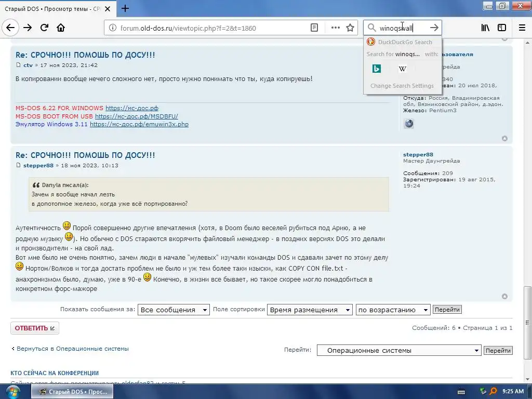Click Перейти button beside forum jump
This screenshot has height=399, width=532.
coord(498,351)
